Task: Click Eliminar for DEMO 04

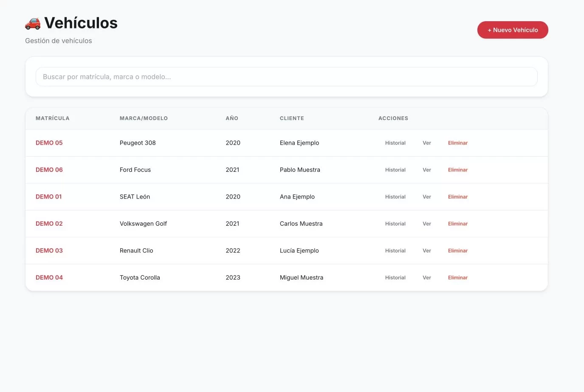Action: point(458,277)
